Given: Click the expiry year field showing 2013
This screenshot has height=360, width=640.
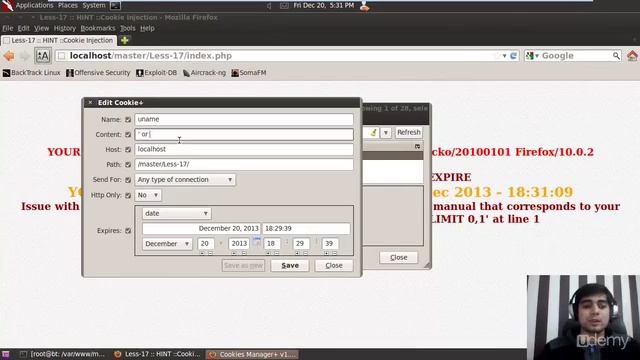Looking at the screenshot, I should click(239, 244).
